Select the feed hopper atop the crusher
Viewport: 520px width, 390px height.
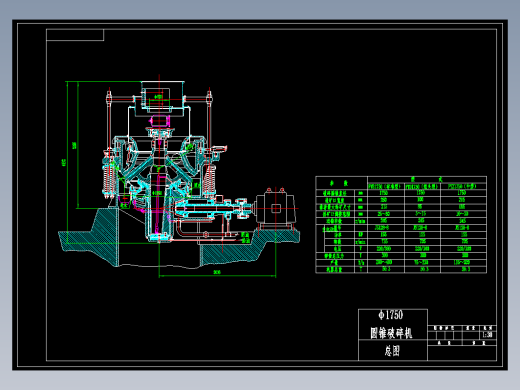(x=162, y=94)
